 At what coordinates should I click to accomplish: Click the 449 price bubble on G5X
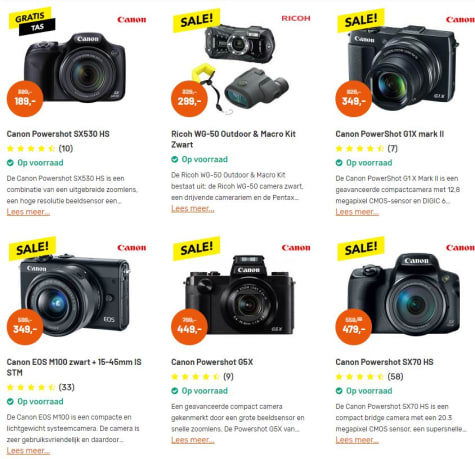click(x=189, y=327)
